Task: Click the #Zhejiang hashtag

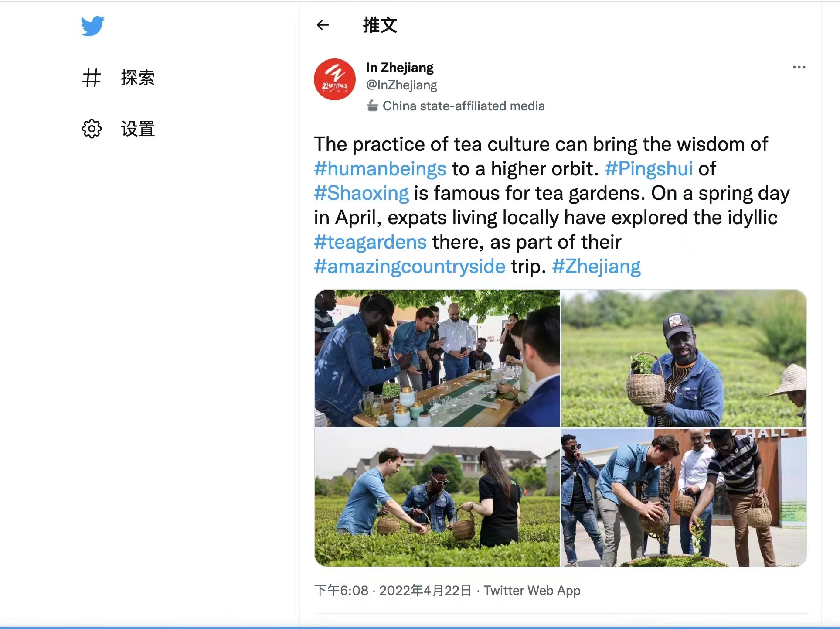Action: (596, 267)
